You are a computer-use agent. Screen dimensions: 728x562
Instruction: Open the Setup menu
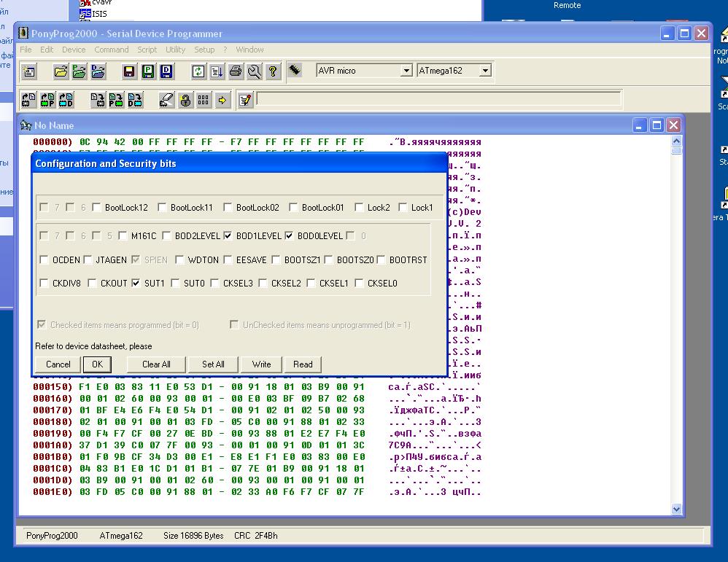tap(204, 50)
